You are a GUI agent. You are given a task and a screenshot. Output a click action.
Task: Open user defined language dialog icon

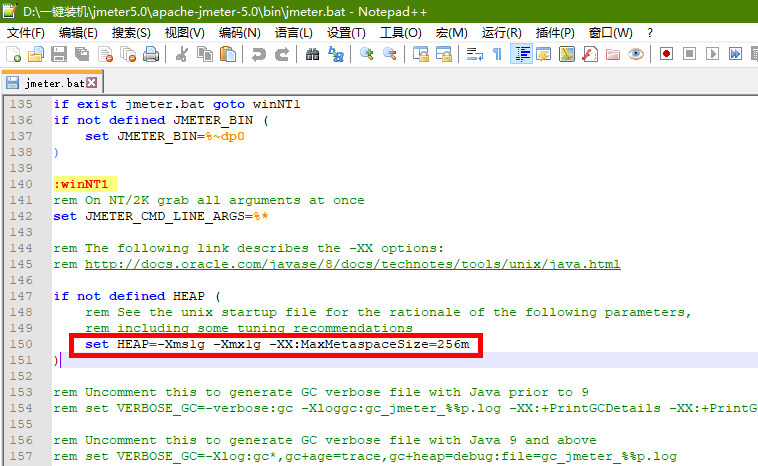(544, 54)
